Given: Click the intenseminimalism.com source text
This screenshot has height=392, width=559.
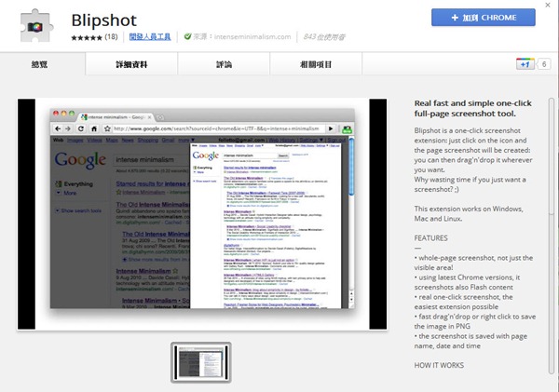Looking at the screenshot, I should (x=252, y=36).
